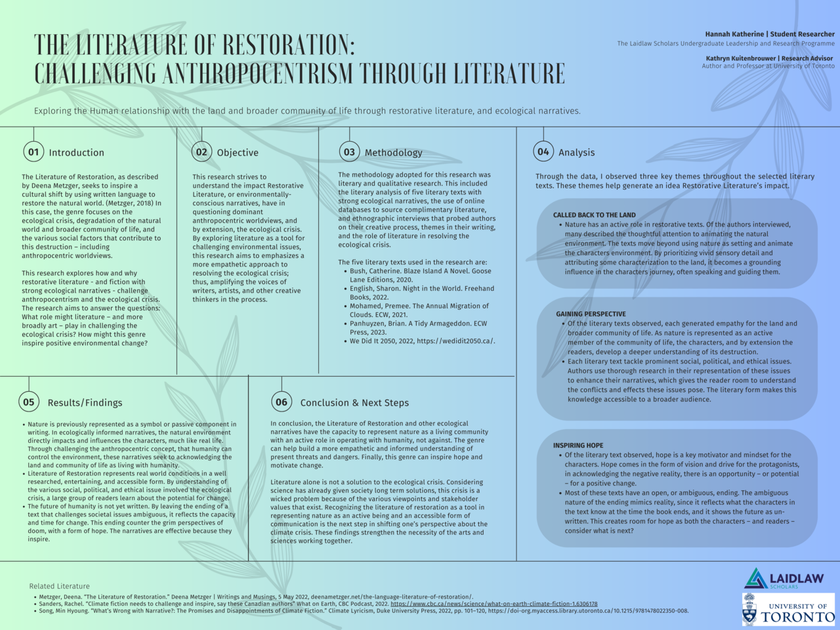This screenshot has height=630, width=840.
Task: Select the 03 Methodology circle badge
Action: click(x=348, y=152)
